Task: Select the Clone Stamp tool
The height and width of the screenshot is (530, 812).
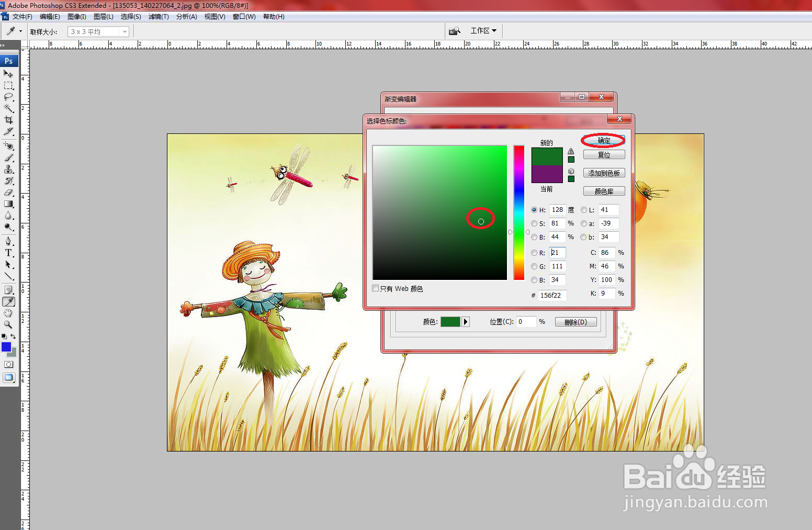Action: point(8,169)
